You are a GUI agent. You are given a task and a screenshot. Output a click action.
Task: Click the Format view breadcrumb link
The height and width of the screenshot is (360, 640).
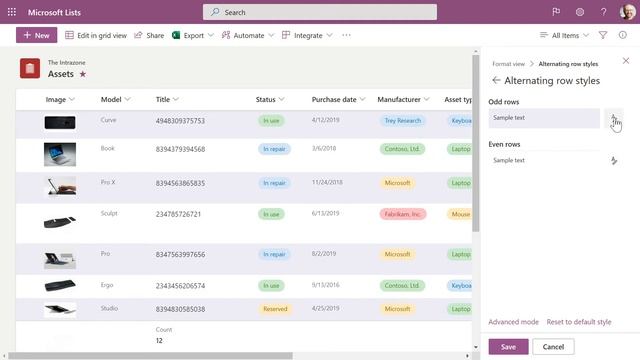click(508, 64)
